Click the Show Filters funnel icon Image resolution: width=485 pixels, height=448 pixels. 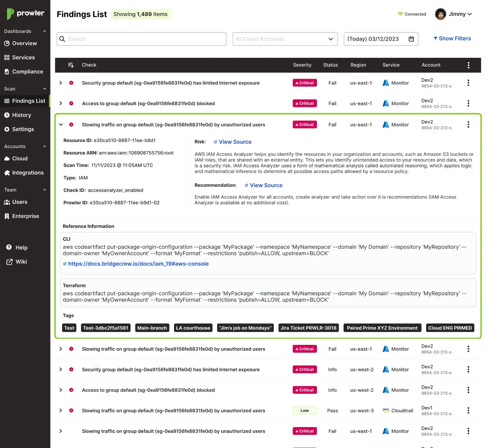point(435,39)
